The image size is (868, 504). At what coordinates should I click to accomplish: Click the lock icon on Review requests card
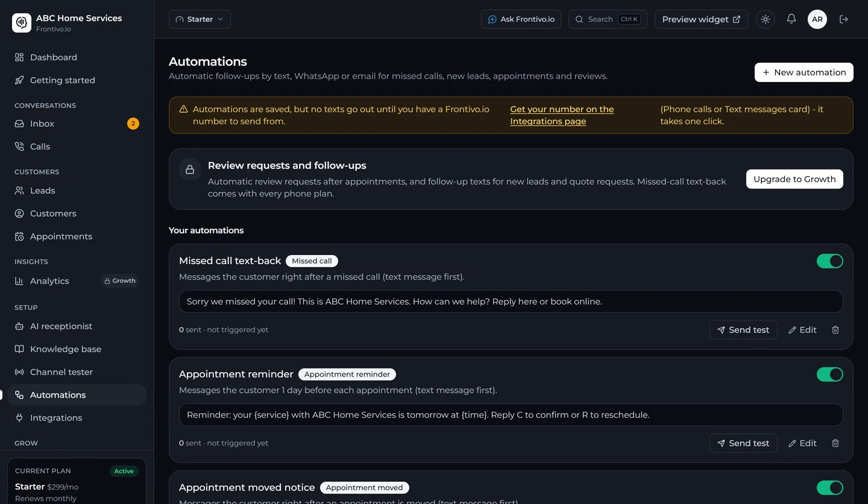(x=190, y=169)
